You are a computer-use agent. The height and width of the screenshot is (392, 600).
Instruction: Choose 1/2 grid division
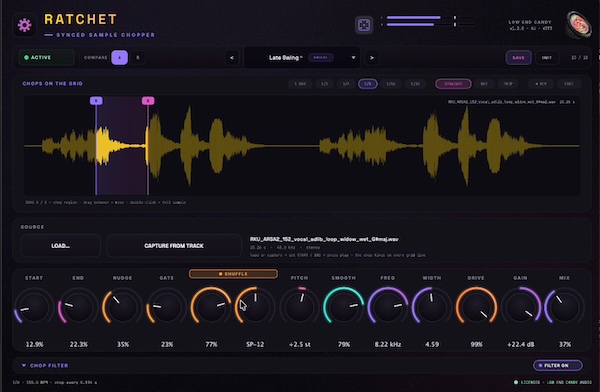tap(324, 84)
